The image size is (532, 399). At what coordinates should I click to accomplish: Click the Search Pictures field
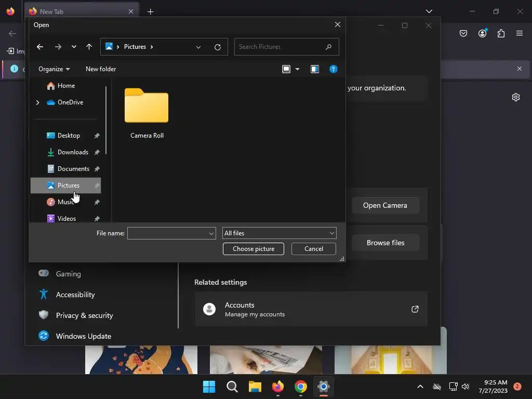(286, 47)
